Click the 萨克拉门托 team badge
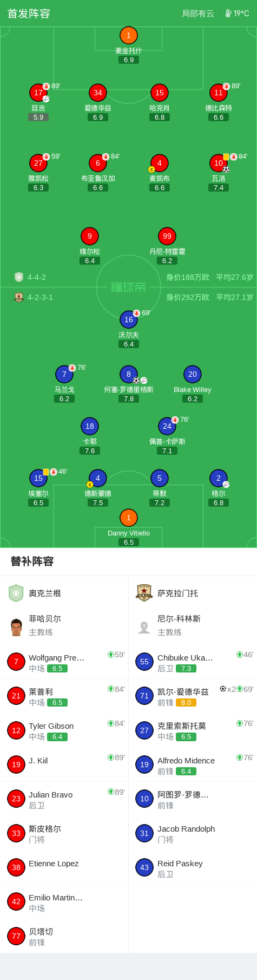Image resolution: width=257 pixels, height=980 pixels. click(144, 593)
